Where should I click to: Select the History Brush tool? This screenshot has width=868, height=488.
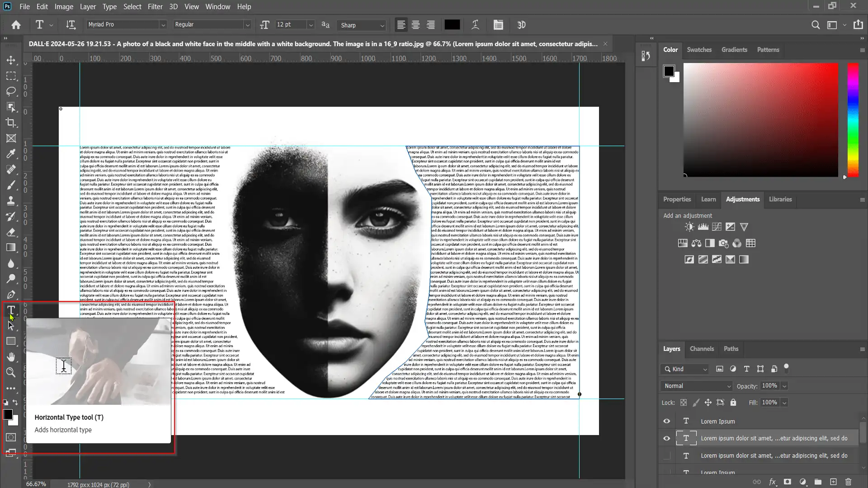[11, 216]
